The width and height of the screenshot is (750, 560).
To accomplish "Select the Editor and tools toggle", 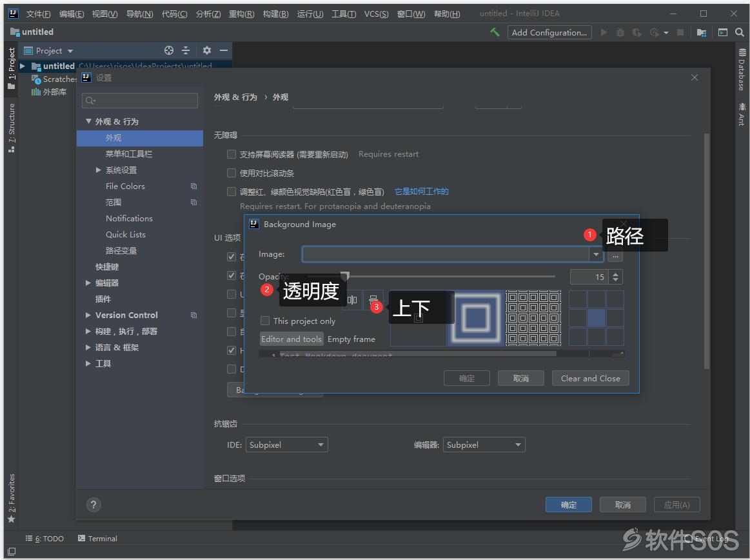I will pos(291,339).
